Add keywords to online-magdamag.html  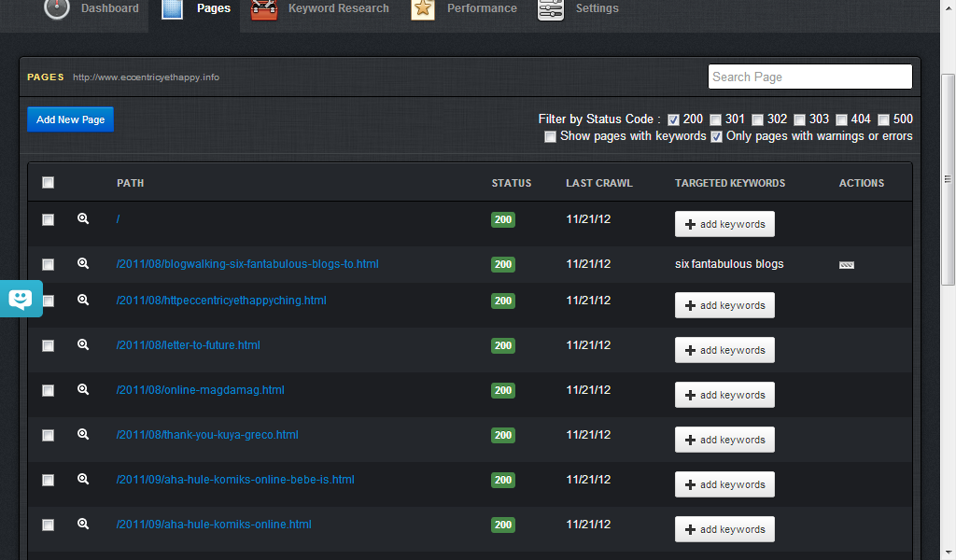[724, 395]
